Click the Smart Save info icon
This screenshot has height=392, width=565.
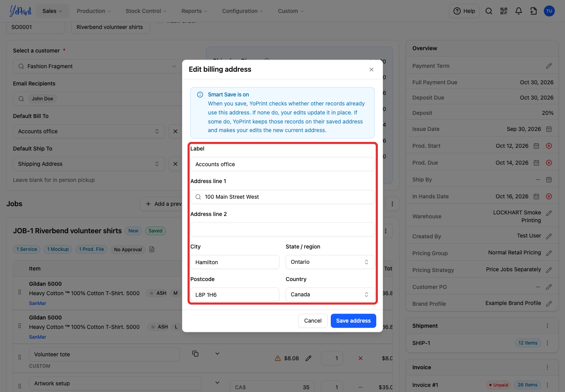pyautogui.click(x=200, y=94)
